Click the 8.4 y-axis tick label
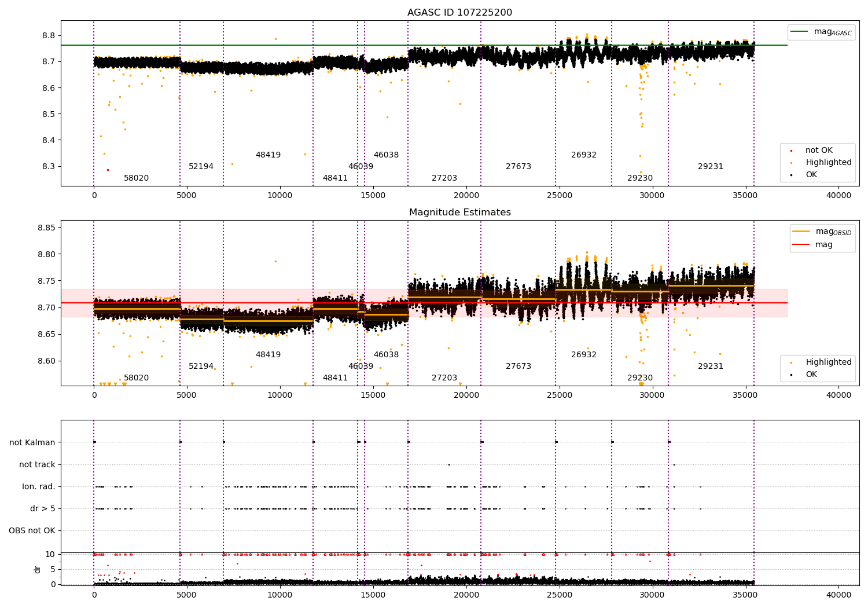 [49, 140]
